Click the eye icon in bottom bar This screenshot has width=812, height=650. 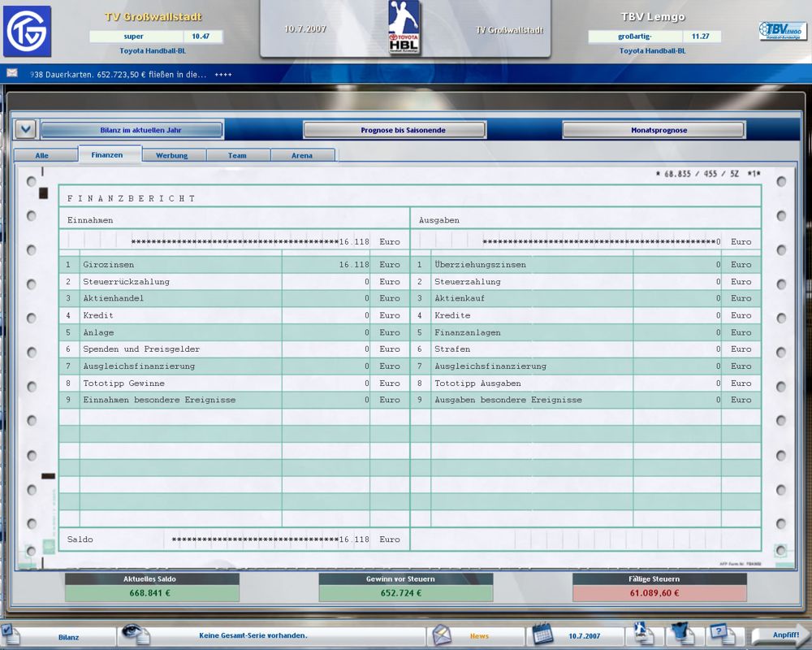134,635
